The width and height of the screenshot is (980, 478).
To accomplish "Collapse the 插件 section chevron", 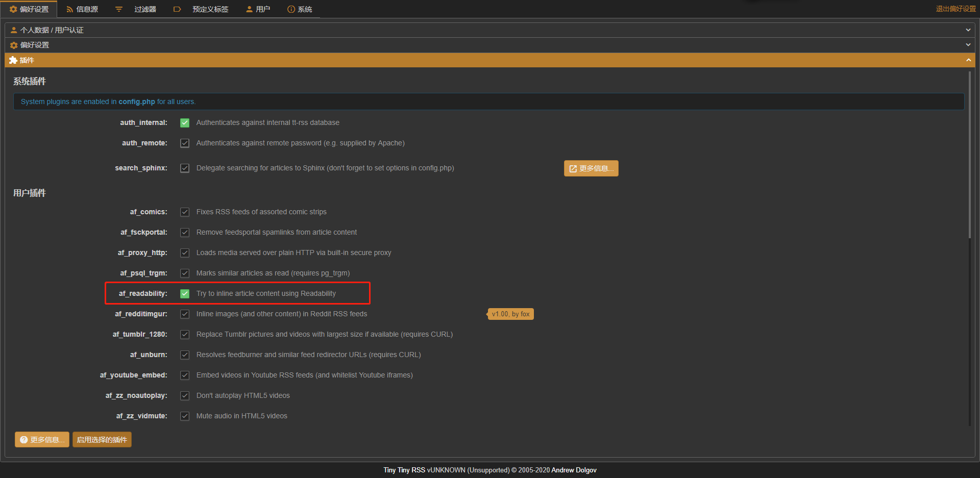I will pyautogui.click(x=968, y=60).
